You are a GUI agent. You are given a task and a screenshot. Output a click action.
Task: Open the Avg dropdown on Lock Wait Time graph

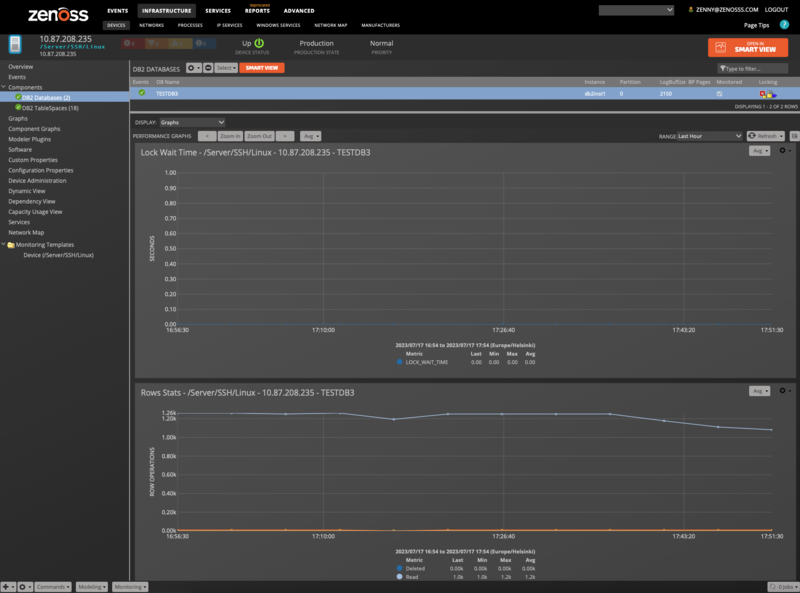click(760, 151)
